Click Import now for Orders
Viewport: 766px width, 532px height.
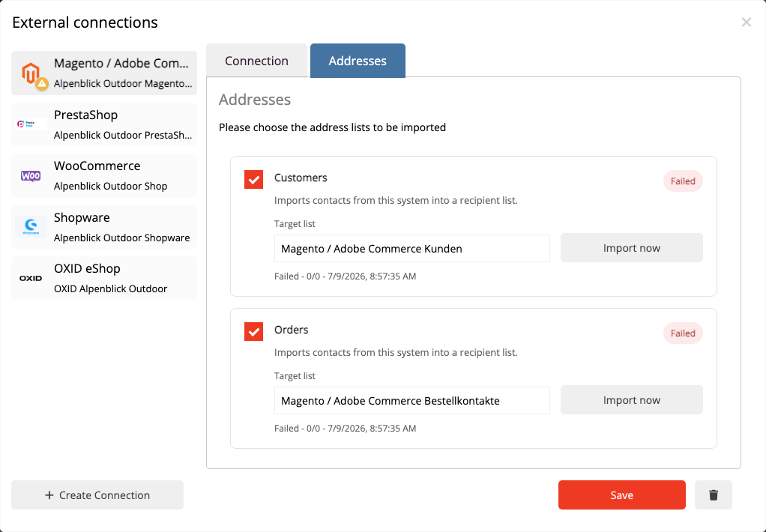pos(631,399)
